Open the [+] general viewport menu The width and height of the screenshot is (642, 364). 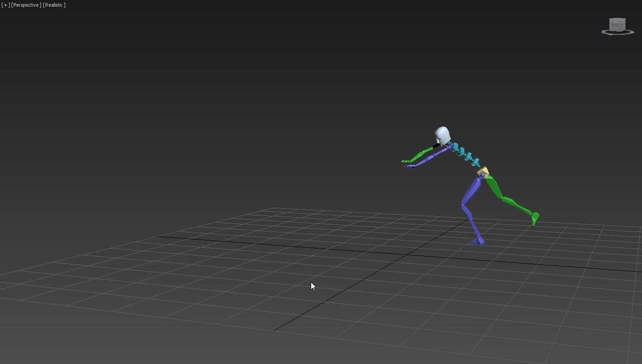click(5, 5)
